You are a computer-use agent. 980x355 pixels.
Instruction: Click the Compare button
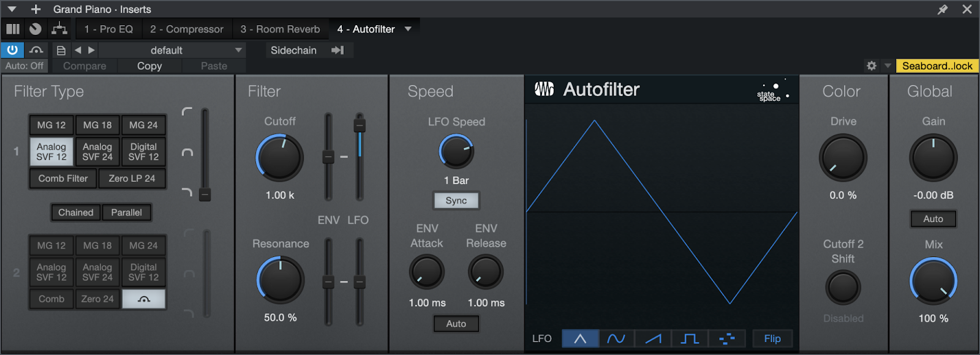pos(85,65)
